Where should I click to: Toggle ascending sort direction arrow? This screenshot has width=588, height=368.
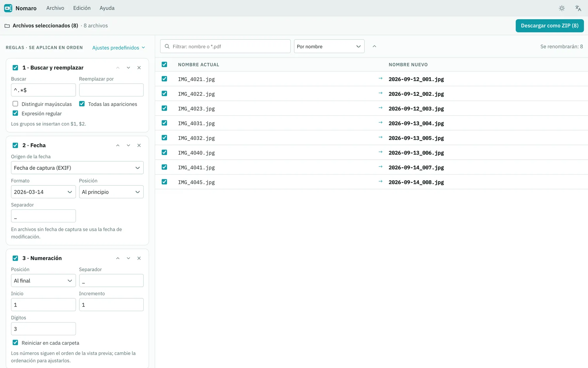(374, 46)
